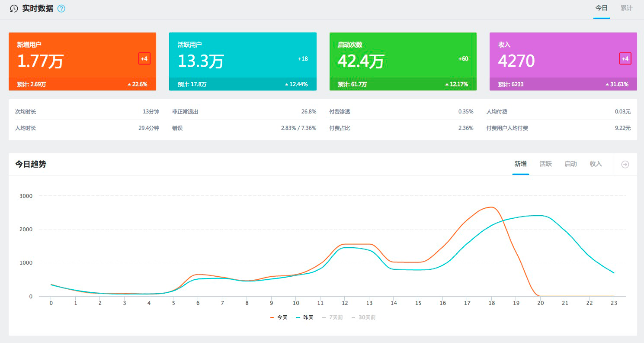Toggle the 今天 legend series
The width and height of the screenshot is (644, 343).
point(279,317)
